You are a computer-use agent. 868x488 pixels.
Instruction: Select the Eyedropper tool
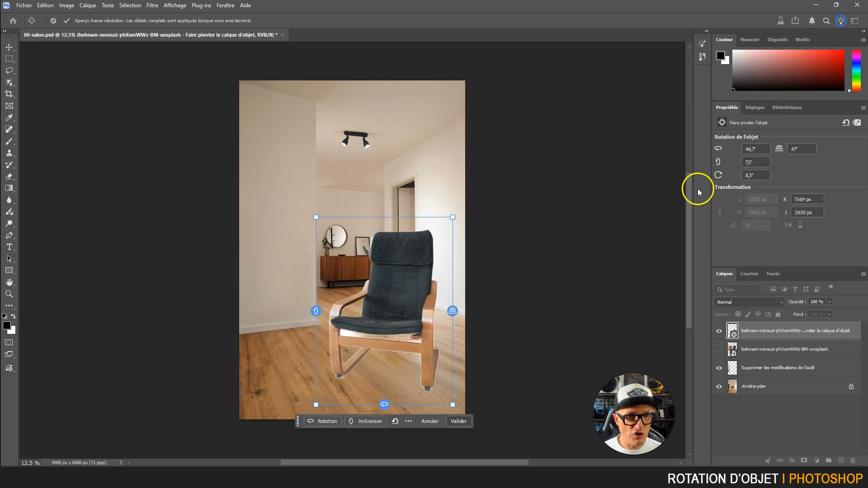click(9, 117)
